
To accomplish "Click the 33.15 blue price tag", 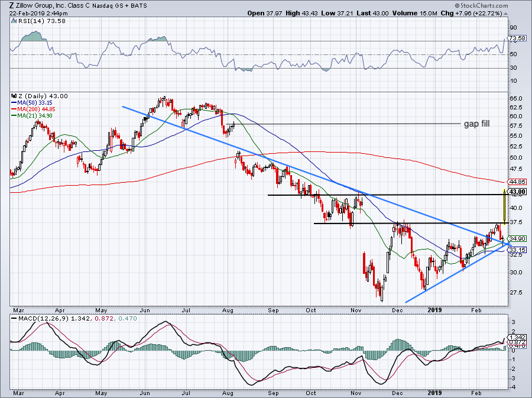I will [x=517, y=250].
